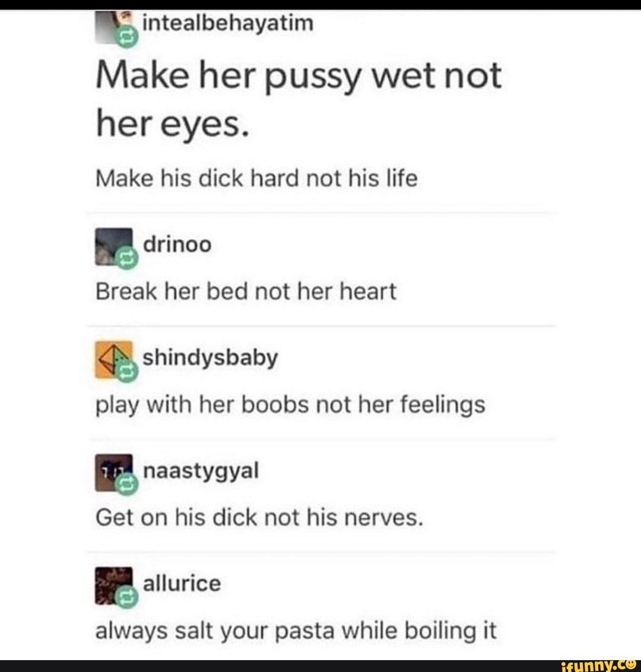The height and width of the screenshot is (672, 641).
Task: Open shindysbaby's orange avatar picture
Action: tap(113, 359)
